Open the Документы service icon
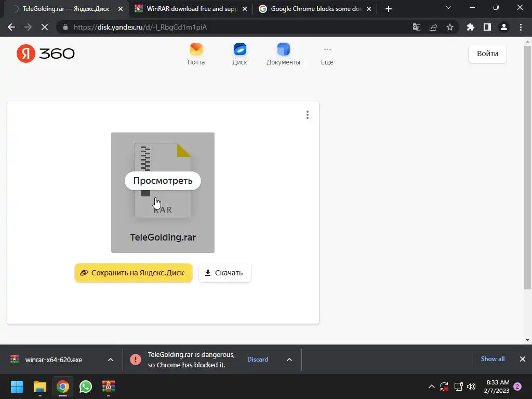This screenshot has height=399, width=532. pos(283,54)
